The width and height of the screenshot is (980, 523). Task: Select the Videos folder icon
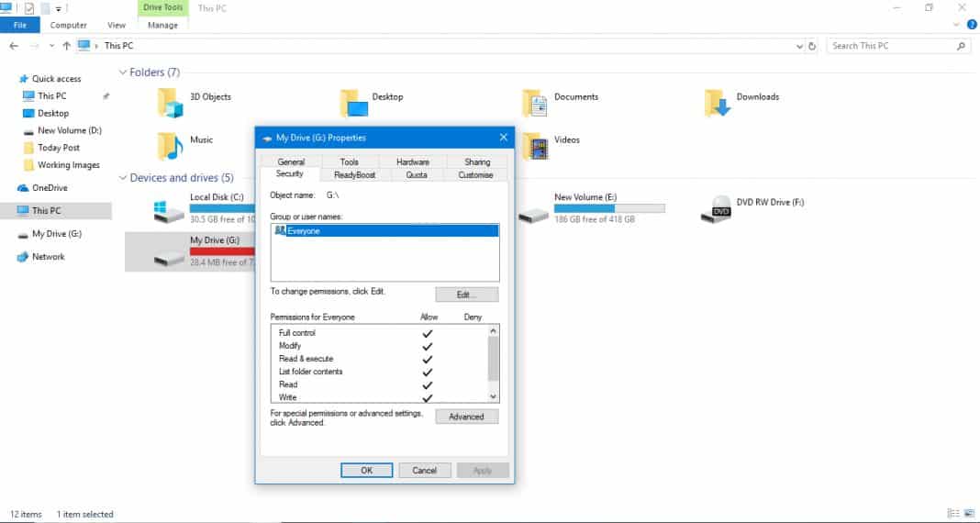[535, 146]
